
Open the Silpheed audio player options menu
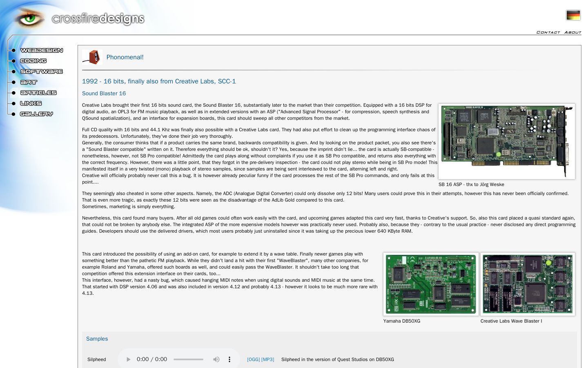(x=229, y=359)
